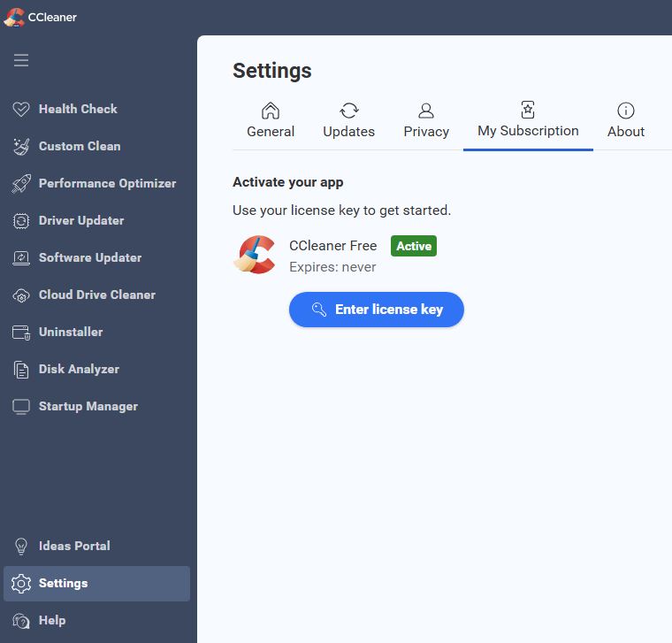Viewport: 672px width, 643px height.
Task: Open Startup Manager monitor icon
Action: click(x=21, y=406)
